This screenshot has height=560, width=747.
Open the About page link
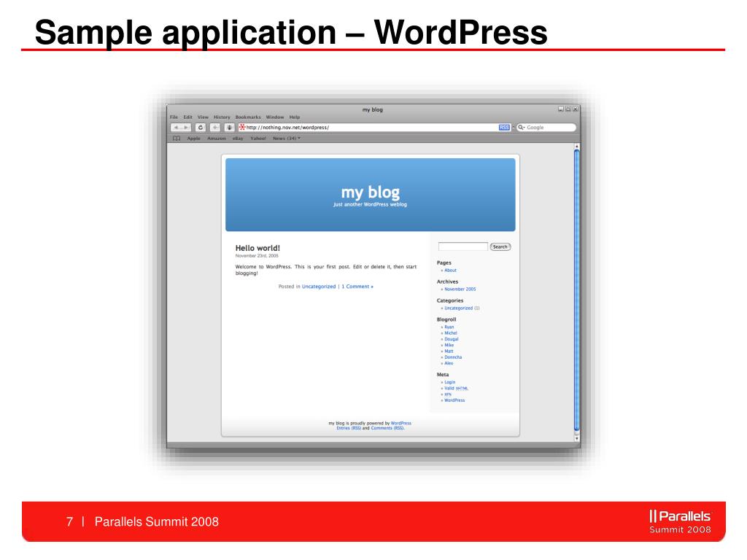(450, 271)
